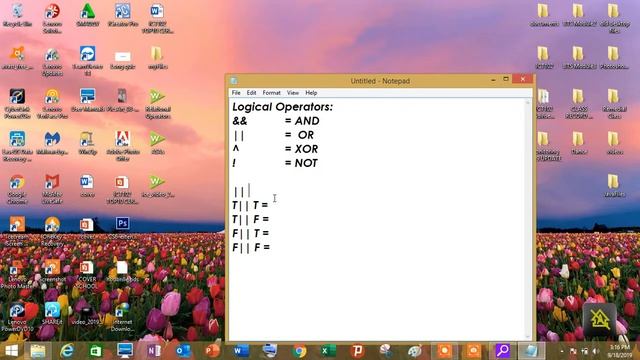
Task: Open the Help menu in Notepad
Action: tap(311, 93)
